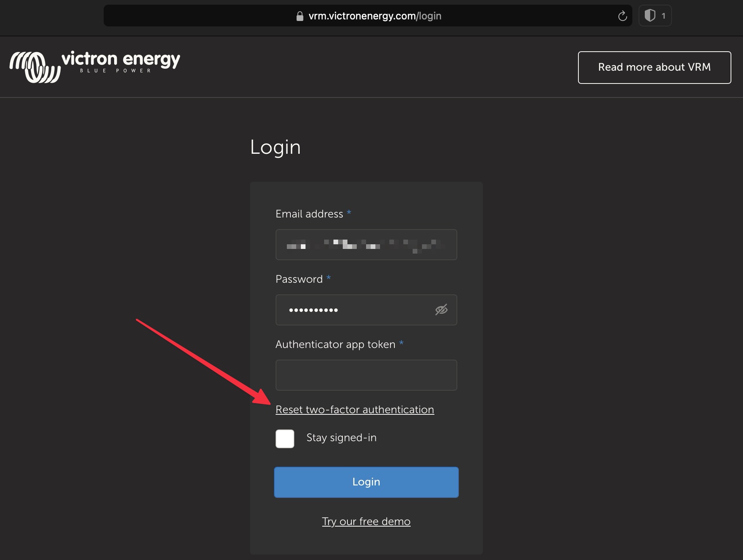Open Read more about VRM
The height and width of the screenshot is (560, 743).
click(x=654, y=67)
